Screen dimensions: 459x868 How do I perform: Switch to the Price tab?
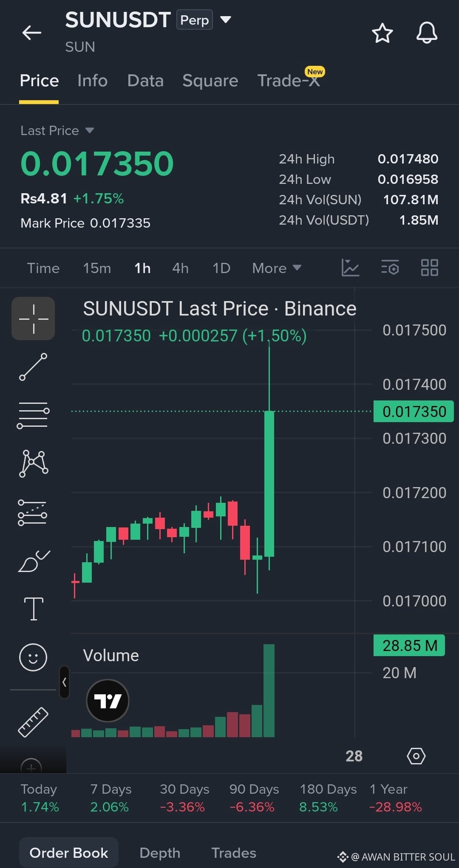pos(39,81)
